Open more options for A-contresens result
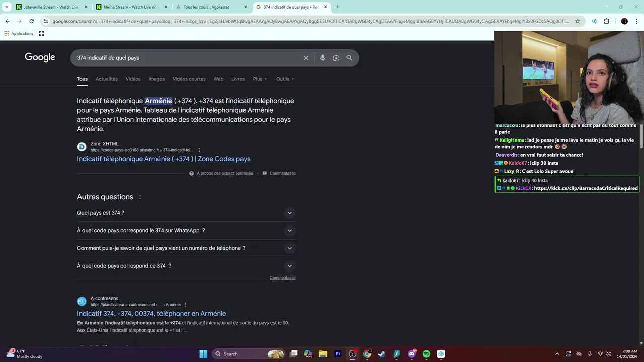The height and width of the screenshot is (362, 644). pyautogui.click(x=186, y=305)
